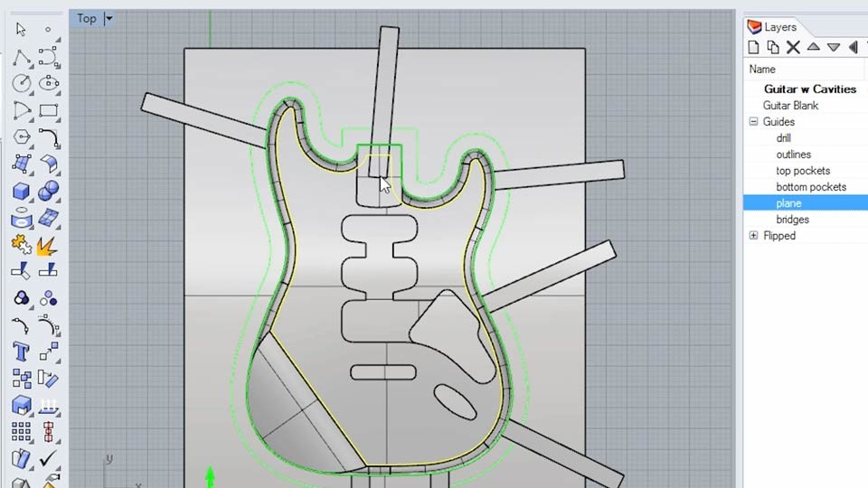
Task: Click the Show control points curve tool
Action: pos(48,325)
